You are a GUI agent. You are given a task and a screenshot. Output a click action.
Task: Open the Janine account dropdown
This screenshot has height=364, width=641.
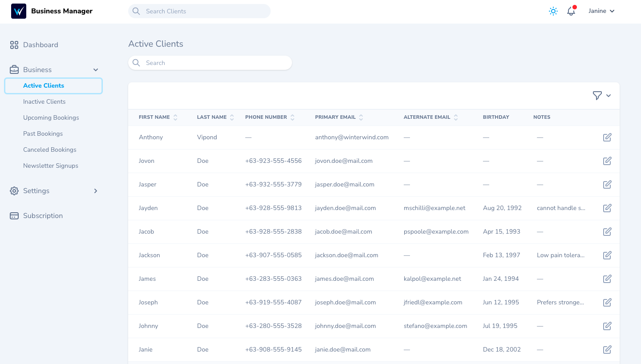click(x=601, y=11)
